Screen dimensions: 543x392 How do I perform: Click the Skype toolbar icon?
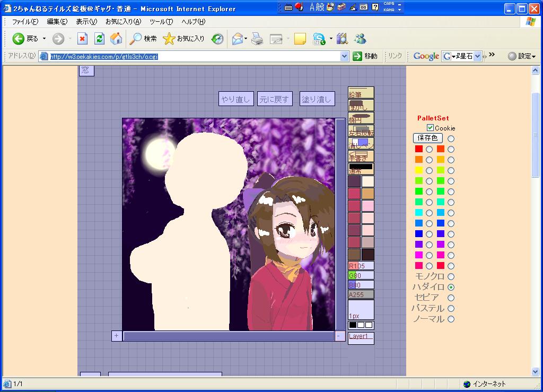(x=319, y=38)
